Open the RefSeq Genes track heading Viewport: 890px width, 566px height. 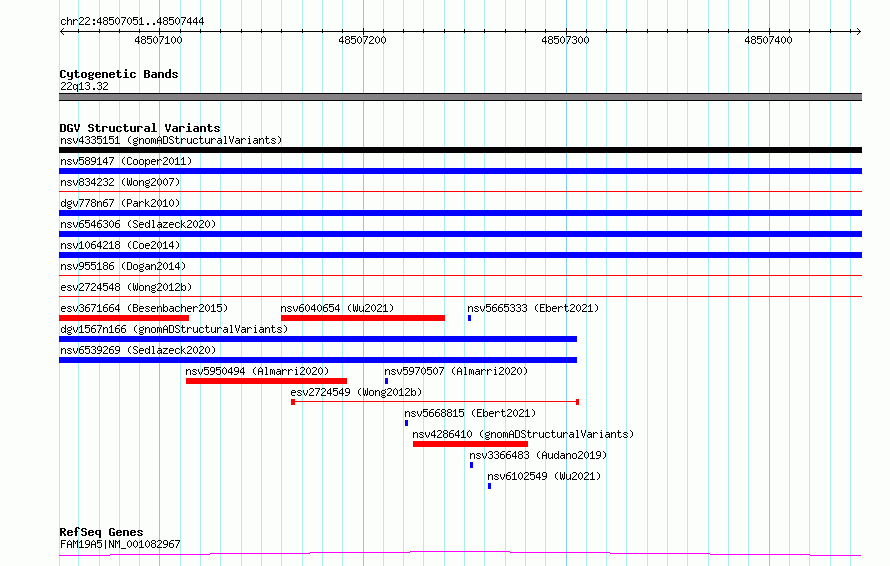[x=101, y=532]
